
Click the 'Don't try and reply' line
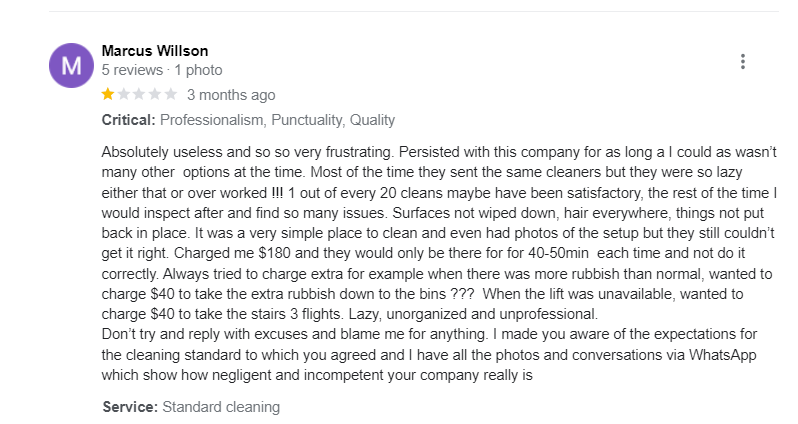[294, 334]
